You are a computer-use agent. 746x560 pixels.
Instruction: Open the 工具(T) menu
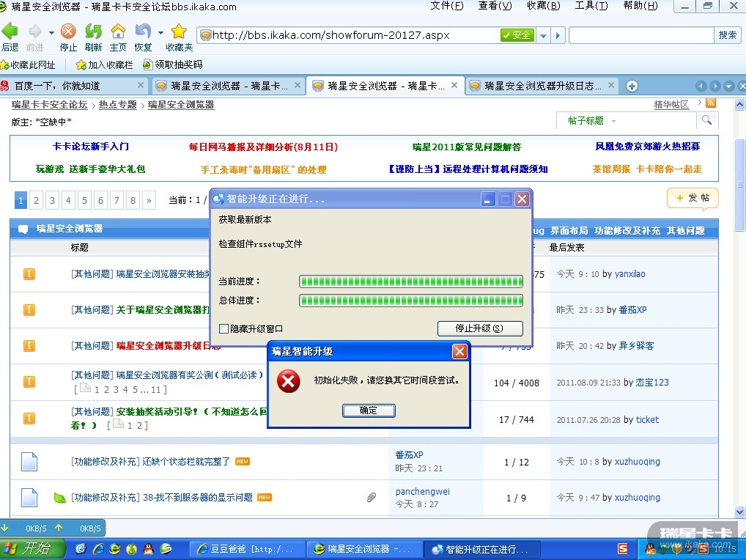pyautogui.click(x=591, y=6)
